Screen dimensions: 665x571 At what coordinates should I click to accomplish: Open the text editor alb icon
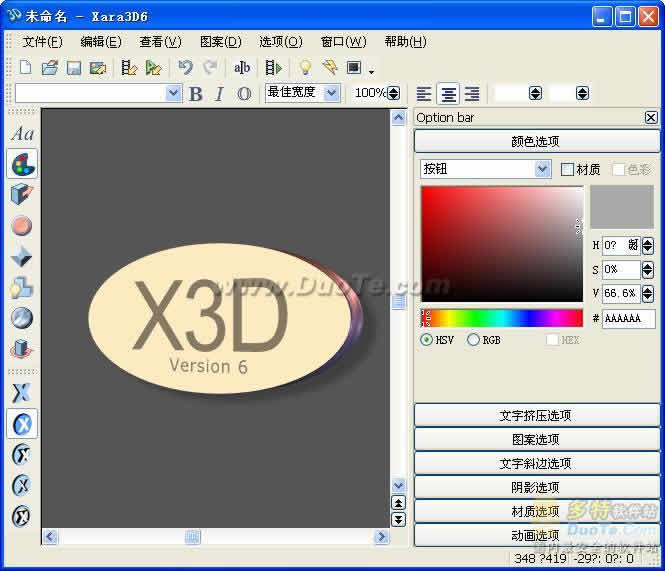[x=242, y=67]
